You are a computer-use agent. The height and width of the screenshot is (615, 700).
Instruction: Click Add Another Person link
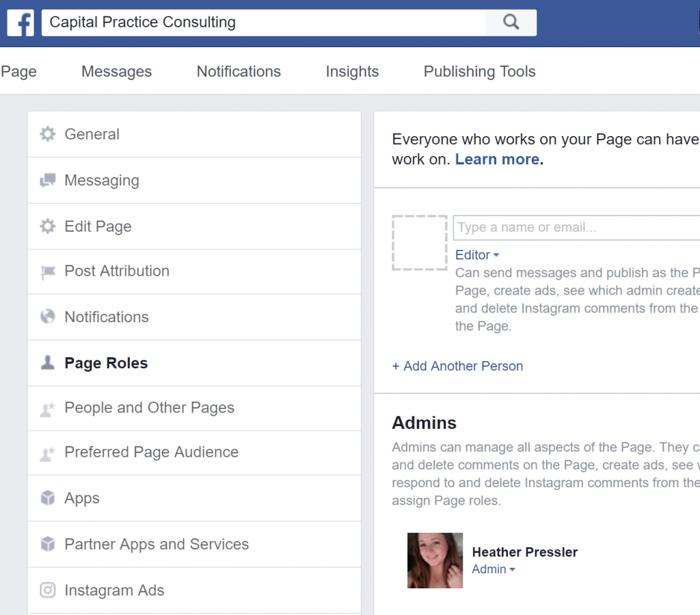point(457,366)
